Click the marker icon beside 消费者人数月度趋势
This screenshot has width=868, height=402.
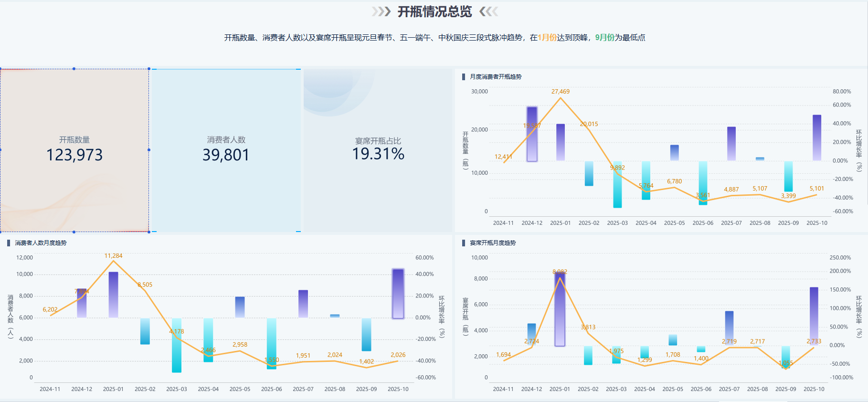(9, 243)
